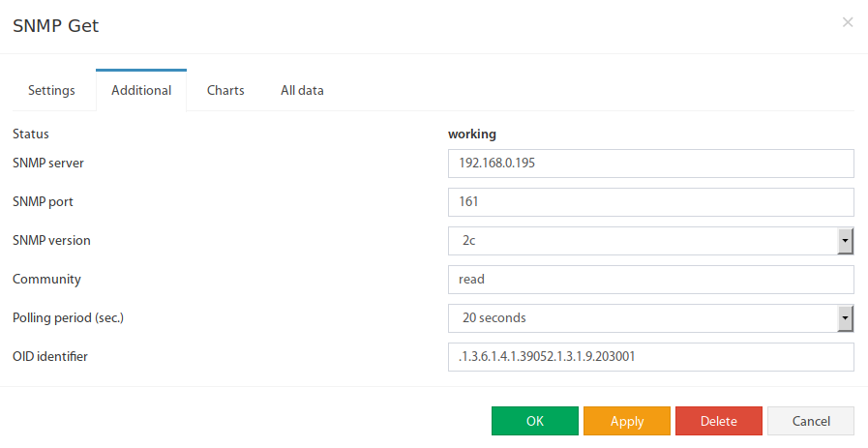Open the Polling period dropdown
The height and width of the screenshot is (448, 868).
point(651,318)
